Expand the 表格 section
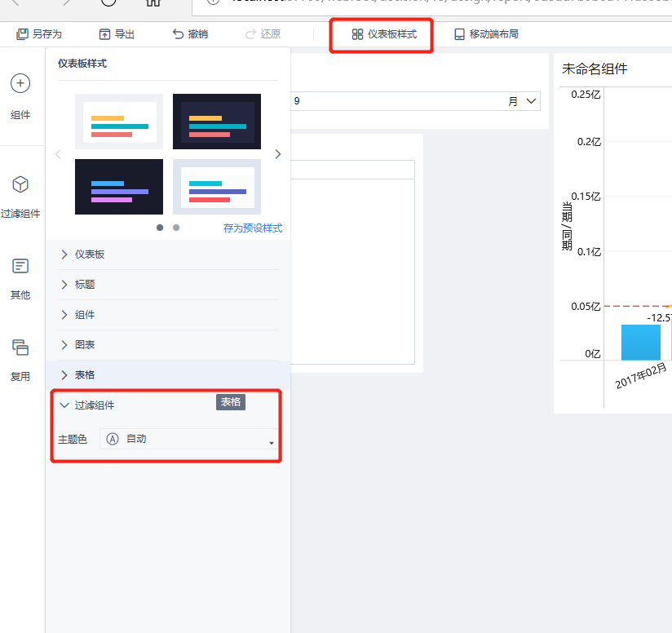672x633 pixels. pos(168,375)
